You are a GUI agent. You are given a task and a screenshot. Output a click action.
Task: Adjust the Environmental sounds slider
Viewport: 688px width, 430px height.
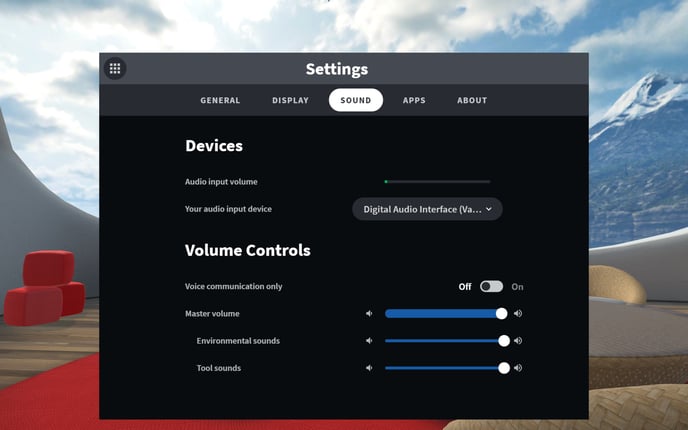(x=447, y=341)
